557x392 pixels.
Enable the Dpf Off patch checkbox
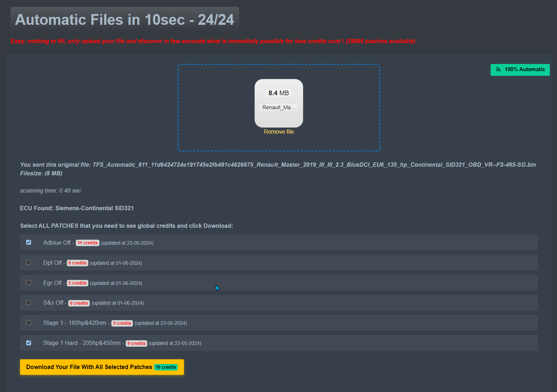click(29, 263)
